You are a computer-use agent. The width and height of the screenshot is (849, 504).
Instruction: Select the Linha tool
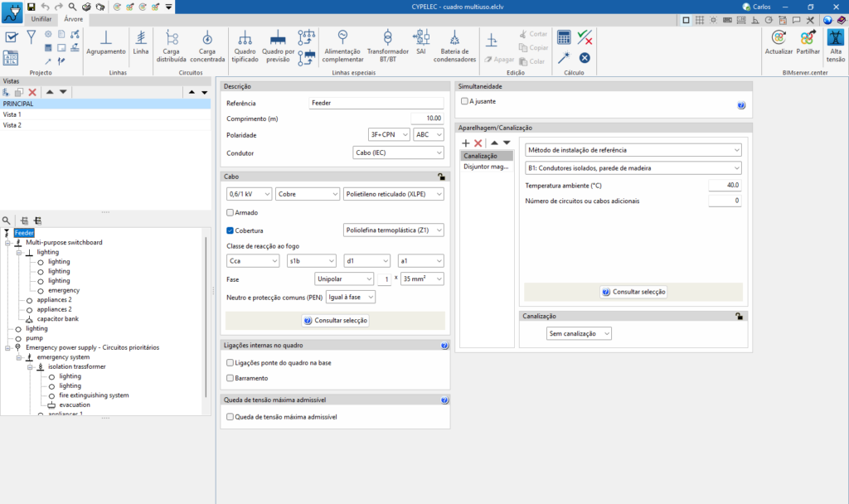[141, 43]
